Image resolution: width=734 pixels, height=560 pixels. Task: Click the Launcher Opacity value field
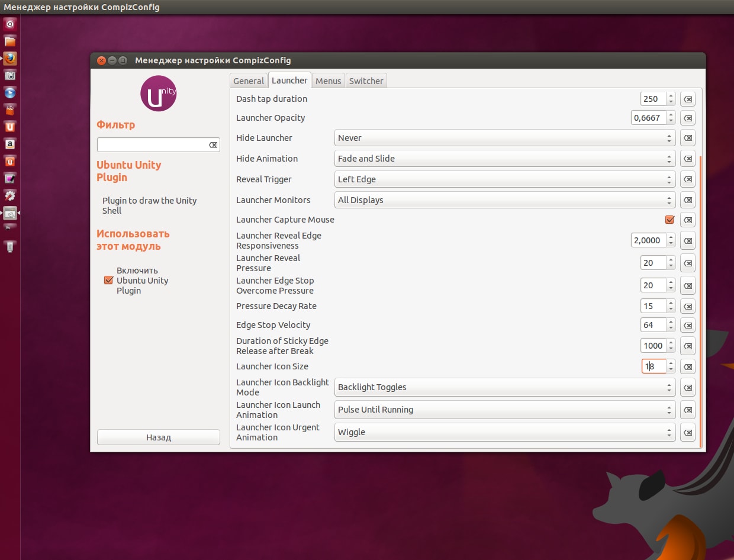648,118
